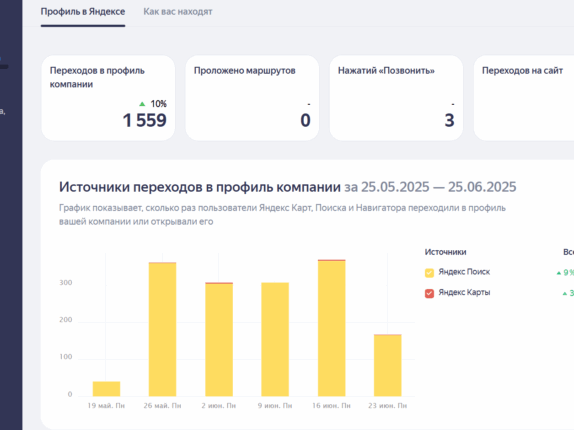574x430 pixels.
Task: Click the 2 июн bar in chart
Action: click(x=219, y=339)
